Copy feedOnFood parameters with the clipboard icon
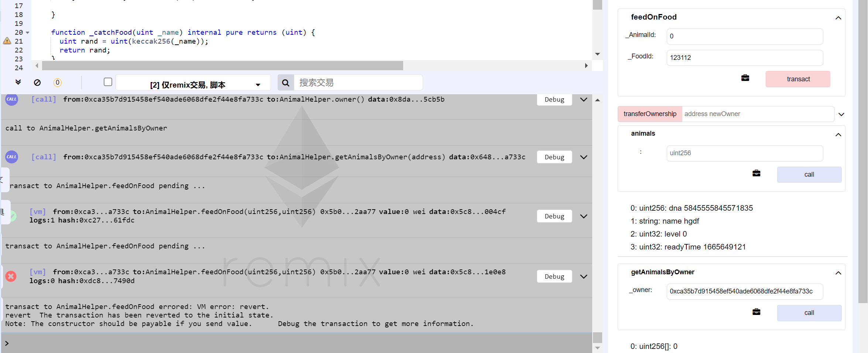This screenshot has height=353, width=868. (x=745, y=78)
